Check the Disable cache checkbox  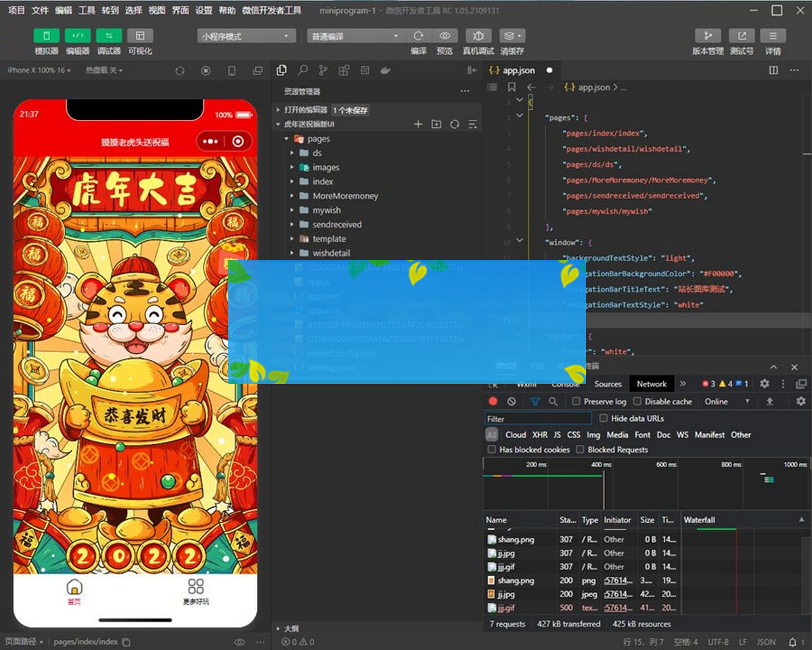pyautogui.click(x=637, y=402)
